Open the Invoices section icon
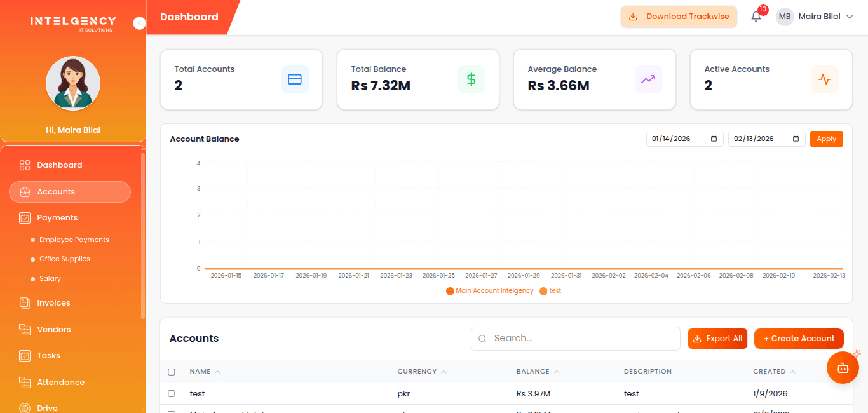The image size is (868, 413). click(x=24, y=303)
